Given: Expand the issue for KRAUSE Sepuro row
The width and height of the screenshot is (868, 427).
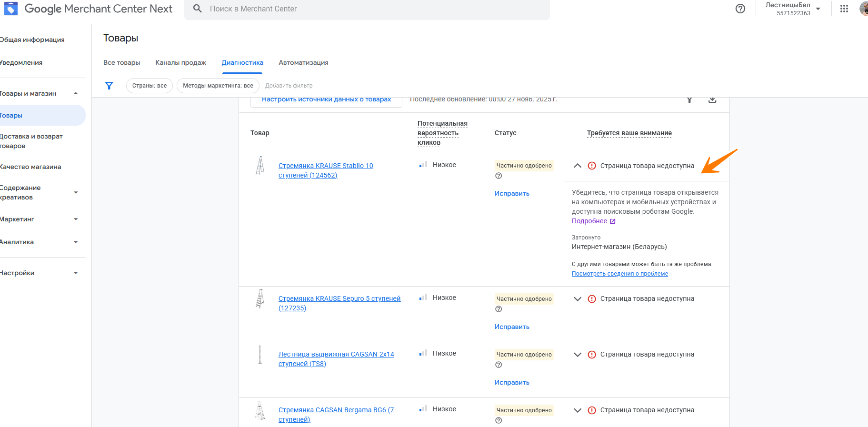Looking at the screenshot, I should point(578,299).
